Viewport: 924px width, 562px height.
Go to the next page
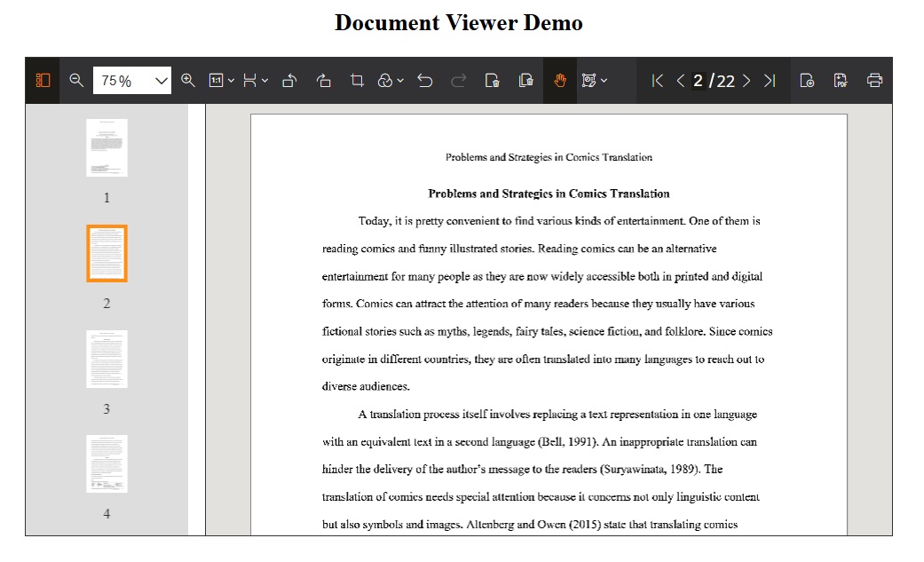tap(746, 81)
